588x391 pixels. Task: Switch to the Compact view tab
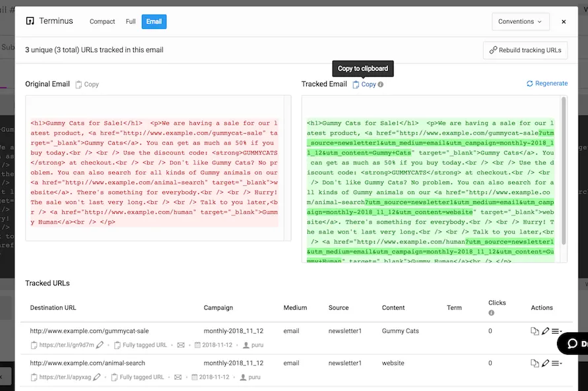[x=102, y=21]
